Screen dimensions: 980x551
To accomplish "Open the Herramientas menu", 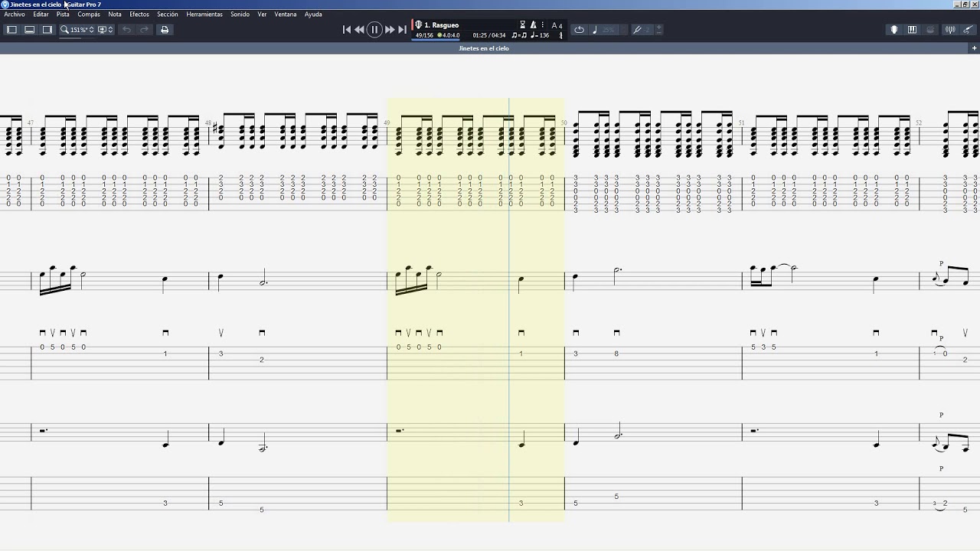I will [x=204, y=14].
